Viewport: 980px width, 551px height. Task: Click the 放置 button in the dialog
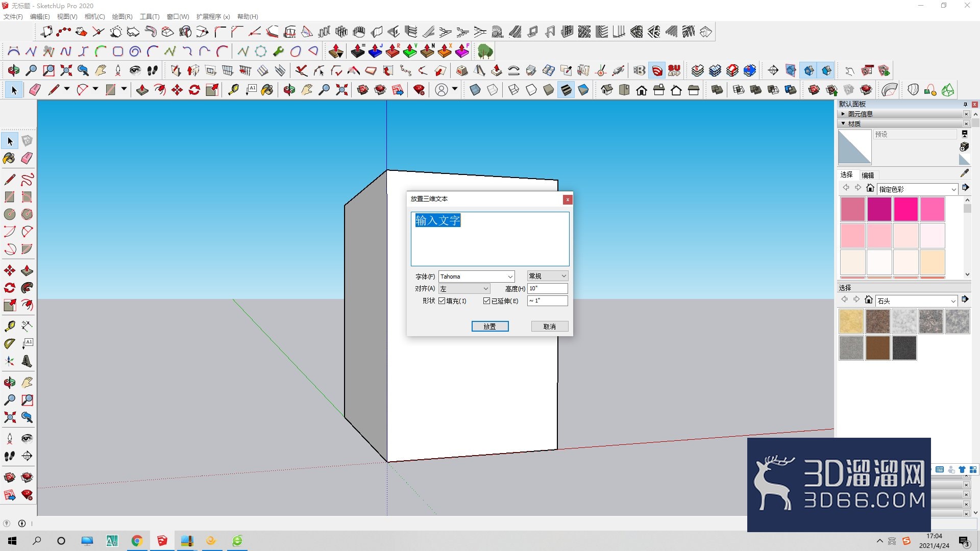[490, 327]
